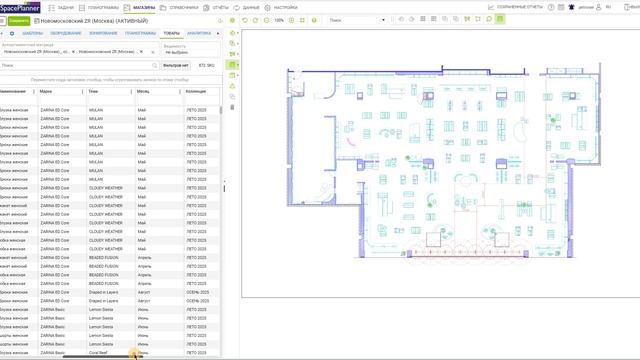Remove the first assortment matrix chip
Viewport: 640px width, 360px height.
click(x=73, y=52)
